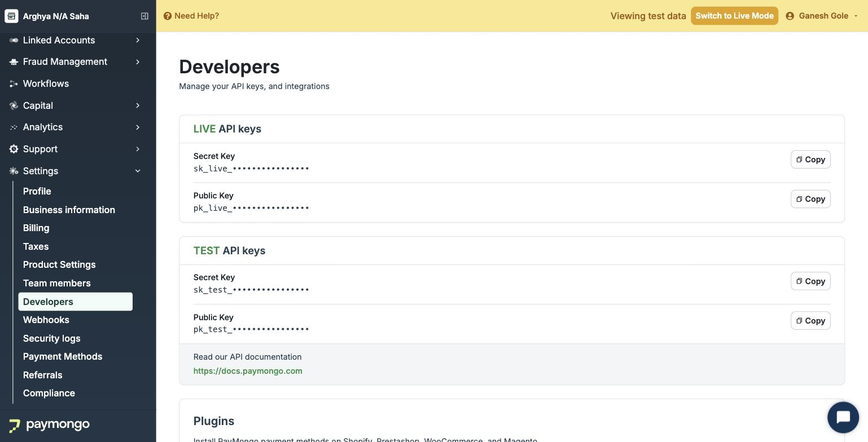Viewport: 868px width, 442px height.
Task: Click the Fraud Management sidebar icon
Action: tap(14, 62)
